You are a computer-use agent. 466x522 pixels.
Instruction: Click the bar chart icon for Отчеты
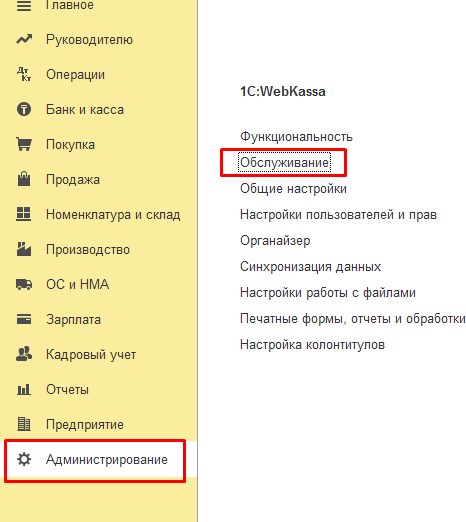(24, 389)
